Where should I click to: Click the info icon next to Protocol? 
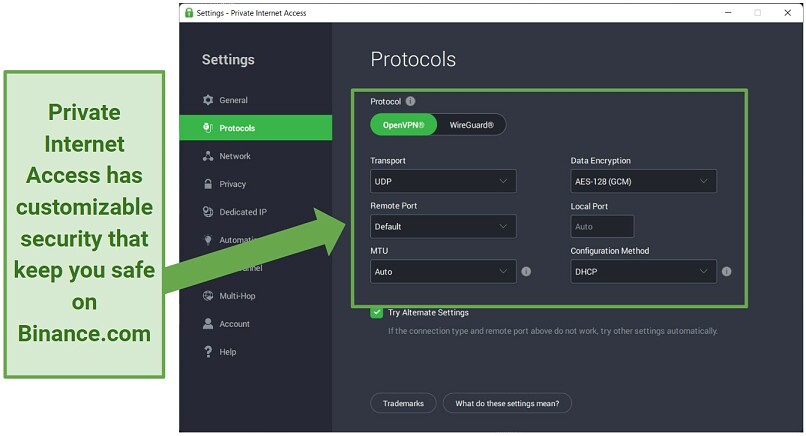click(410, 102)
